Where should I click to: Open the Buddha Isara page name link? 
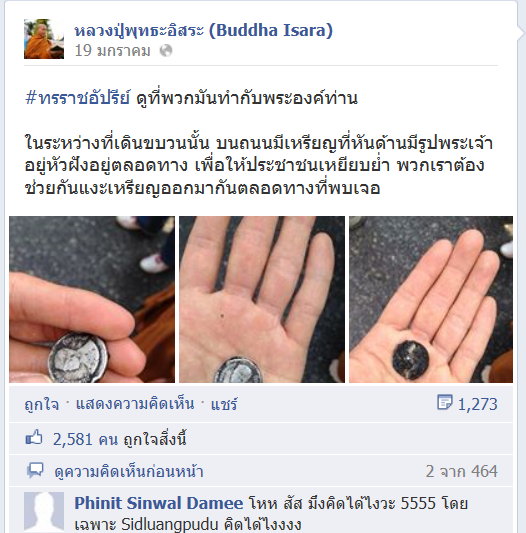[203, 31]
